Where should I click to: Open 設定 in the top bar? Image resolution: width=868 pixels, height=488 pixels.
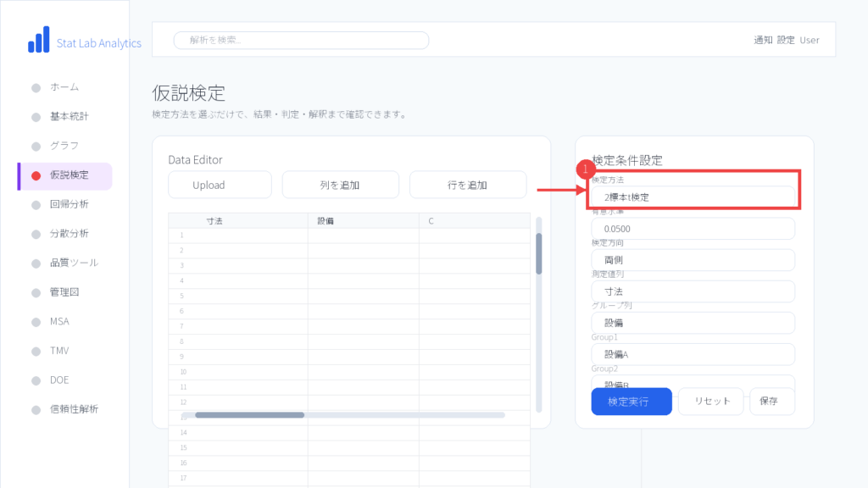tap(786, 40)
